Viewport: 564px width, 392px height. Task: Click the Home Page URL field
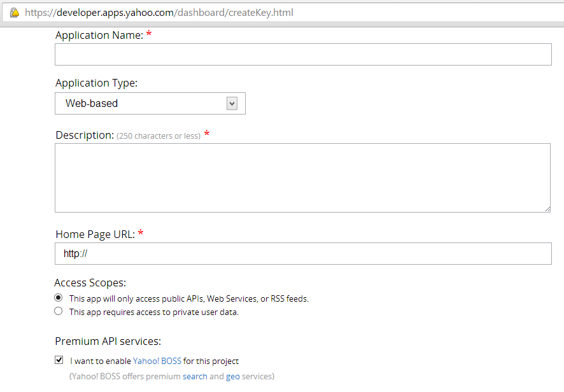click(303, 253)
